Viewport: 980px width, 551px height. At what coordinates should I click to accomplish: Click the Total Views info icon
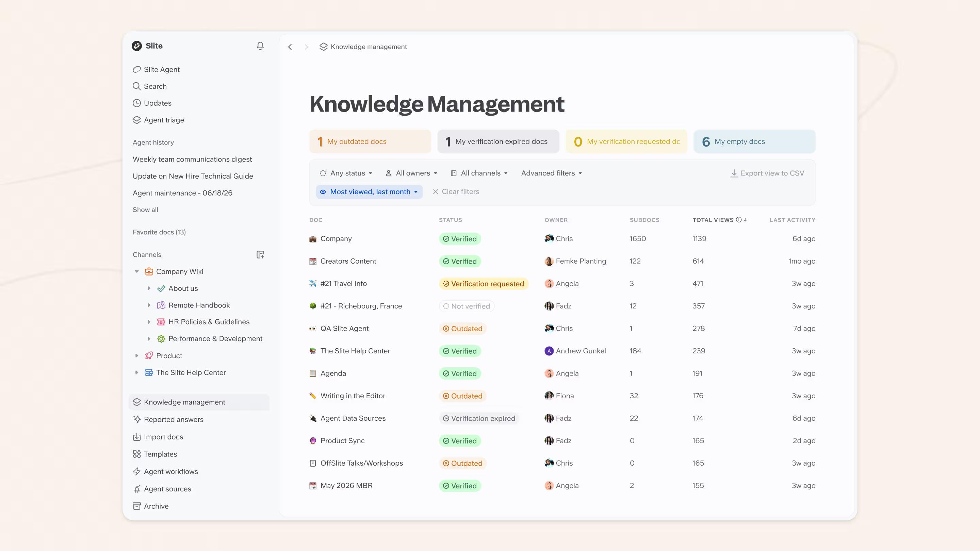click(738, 220)
